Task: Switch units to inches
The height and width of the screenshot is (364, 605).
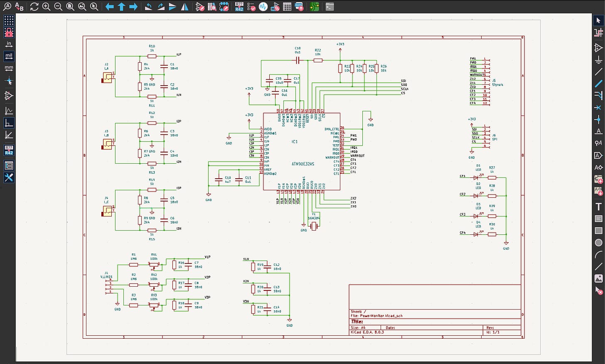Action: [x=9, y=44]
